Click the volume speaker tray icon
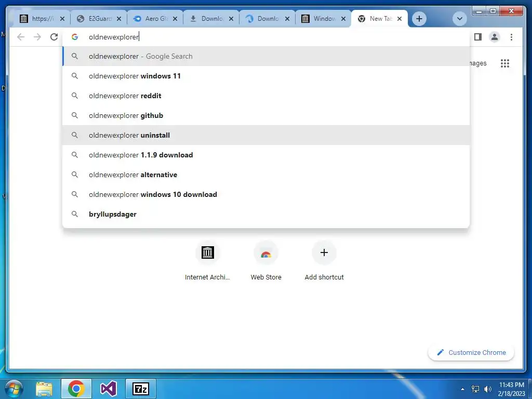 click(x=488, y=389)
